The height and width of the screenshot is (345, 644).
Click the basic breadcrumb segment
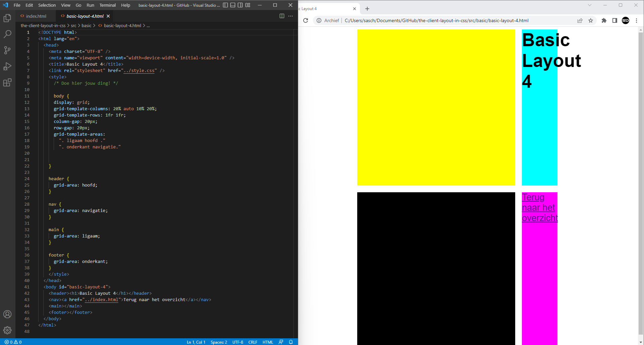tap(87, 25)
